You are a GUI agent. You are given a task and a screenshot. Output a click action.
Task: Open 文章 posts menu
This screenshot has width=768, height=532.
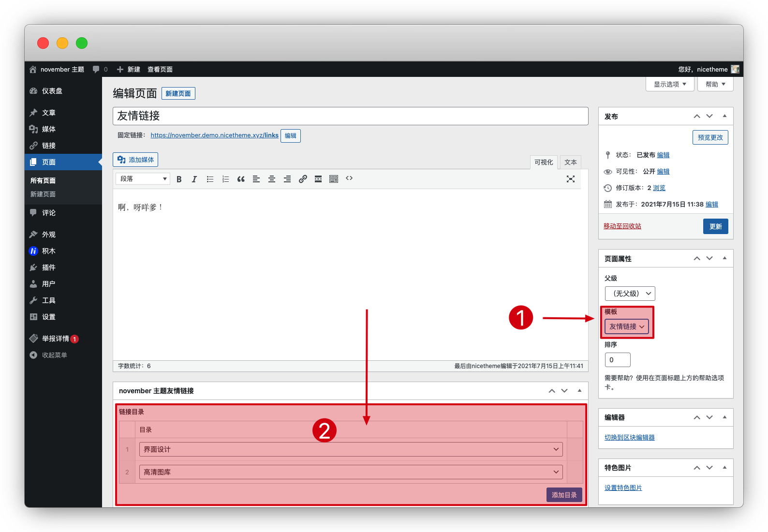point(63,113)
